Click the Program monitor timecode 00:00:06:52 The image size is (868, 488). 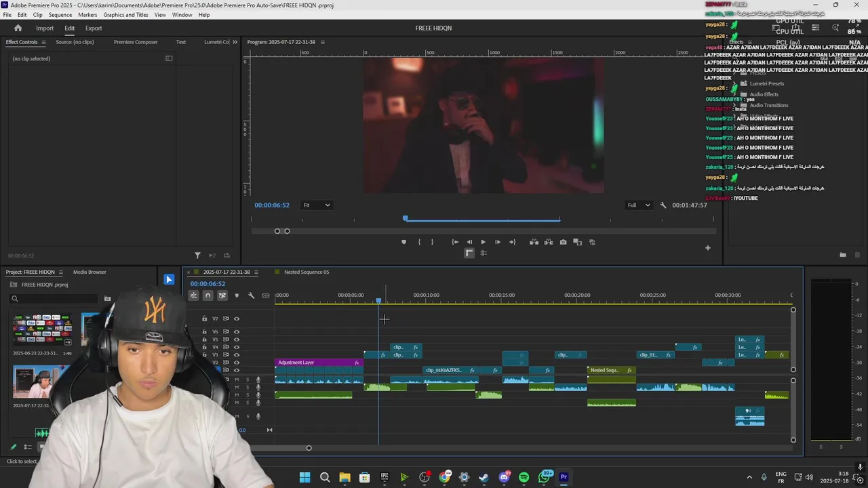pyautogui.click(x=272, y=205)
